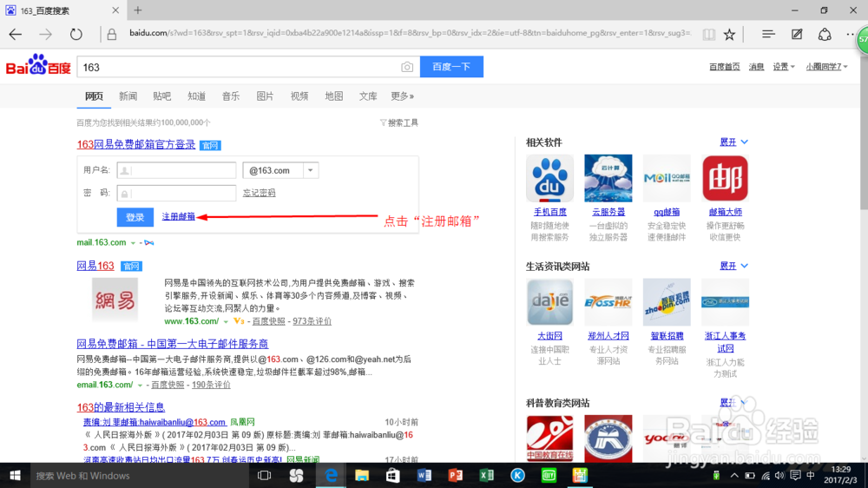The image size is (868, 488).
Task: Open the 云服务器 icon
Action: 608,178
